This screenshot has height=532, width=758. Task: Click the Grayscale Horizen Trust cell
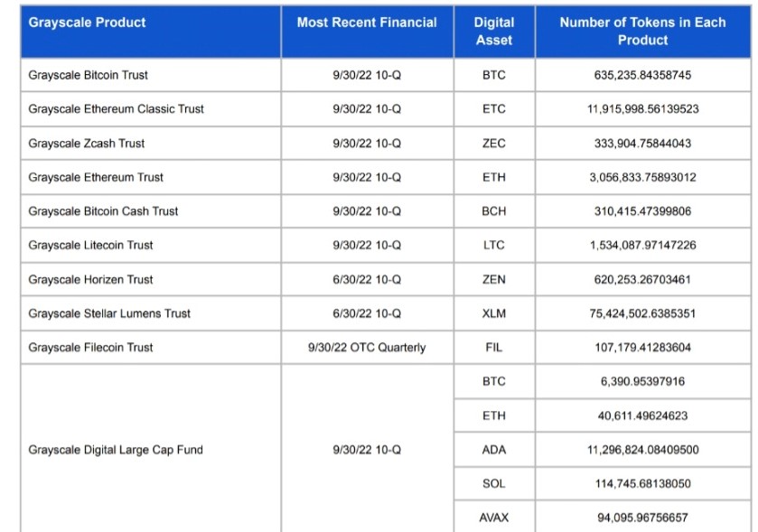pos(90,280)
